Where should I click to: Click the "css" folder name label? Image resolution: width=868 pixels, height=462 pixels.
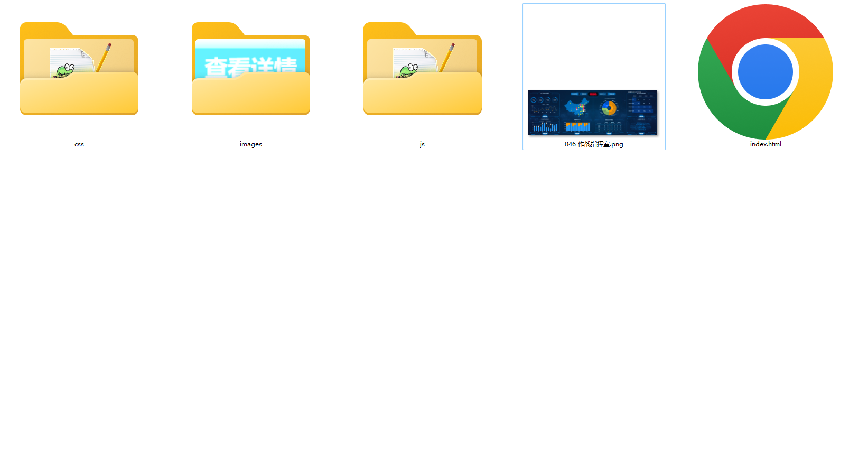[x=79, y=144]
